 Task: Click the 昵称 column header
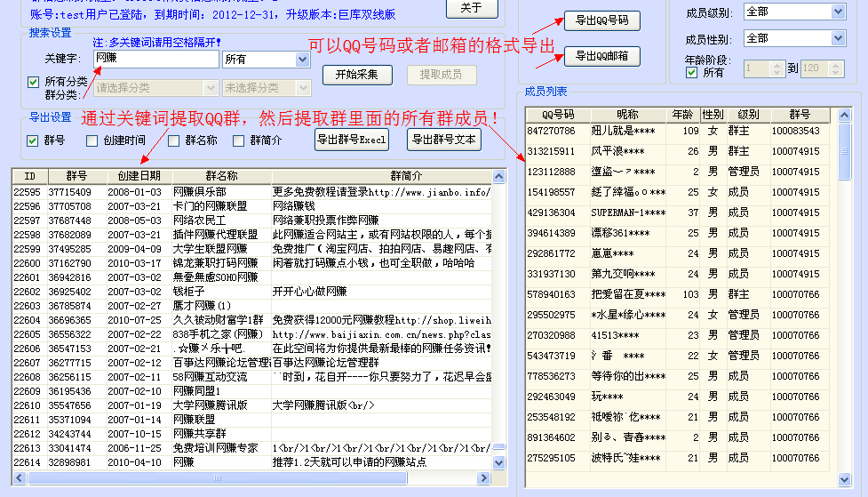click(x=628, y=115)
